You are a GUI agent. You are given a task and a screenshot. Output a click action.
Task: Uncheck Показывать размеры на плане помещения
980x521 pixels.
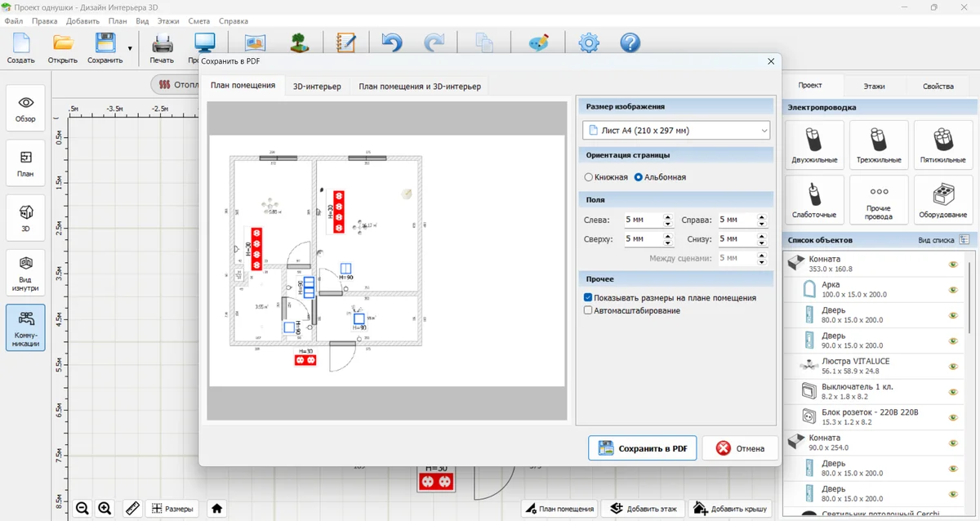tap(588, 298)
